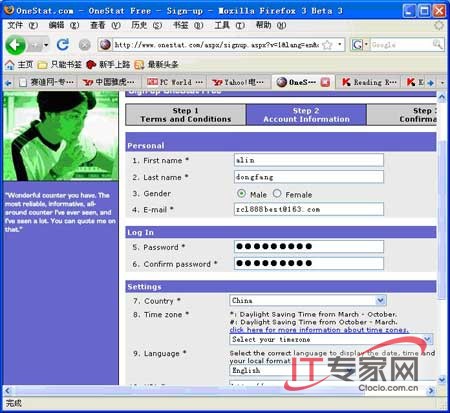The width and height of the screenshot is (450, 413).
Task: Reload the page with the refresh icon
Action: (63, 44)
